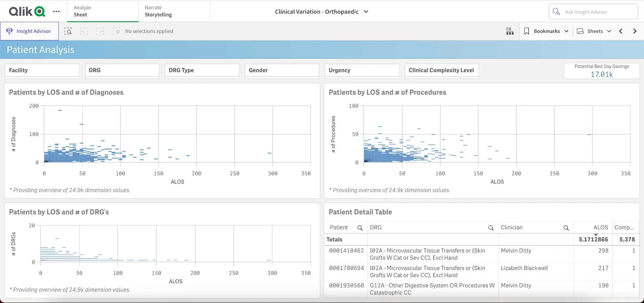Open the Insight Advisor panel
Screen dimensions: 644x303
coord(29,31)
